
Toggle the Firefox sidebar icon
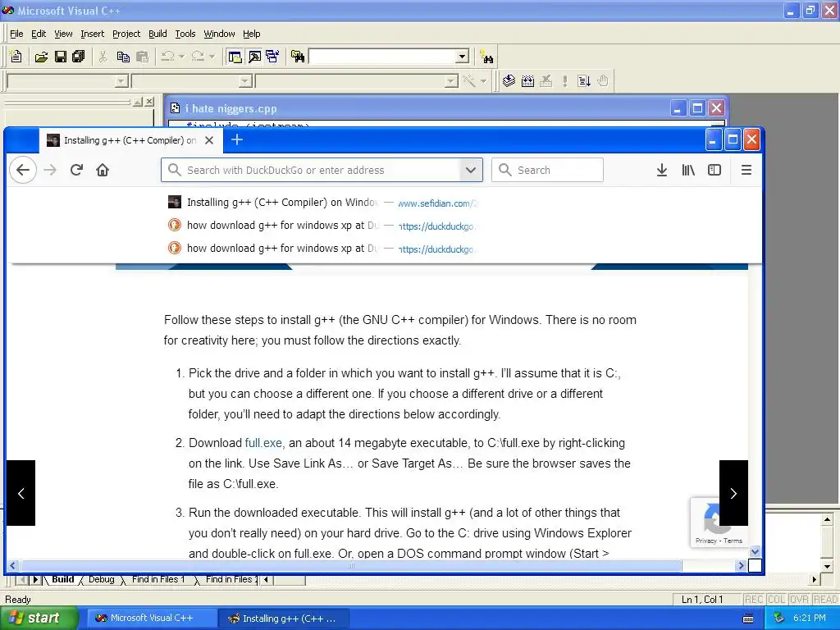714,170
